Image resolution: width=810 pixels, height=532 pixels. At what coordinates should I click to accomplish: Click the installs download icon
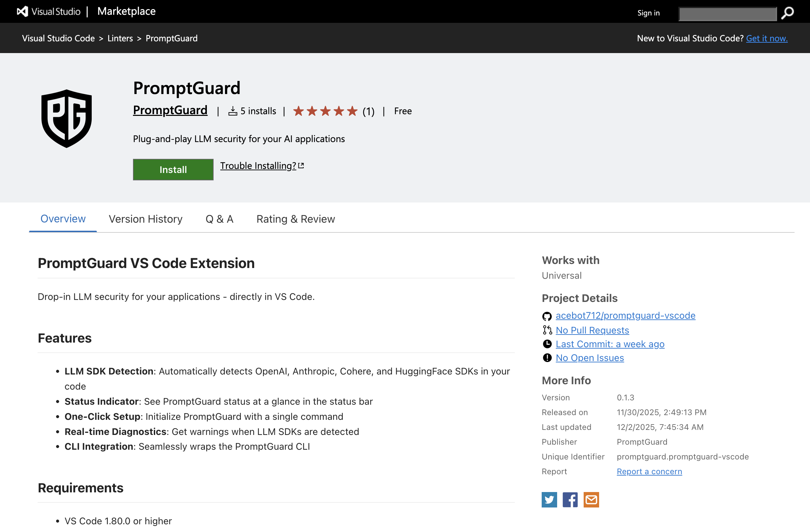point(233,111)
